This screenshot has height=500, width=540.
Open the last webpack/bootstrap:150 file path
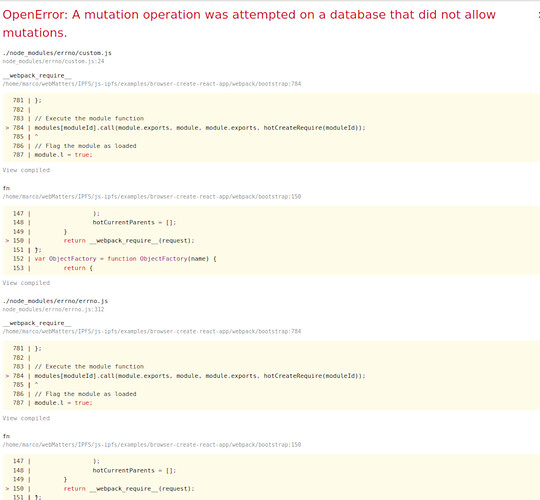click(x=152, y=445)
